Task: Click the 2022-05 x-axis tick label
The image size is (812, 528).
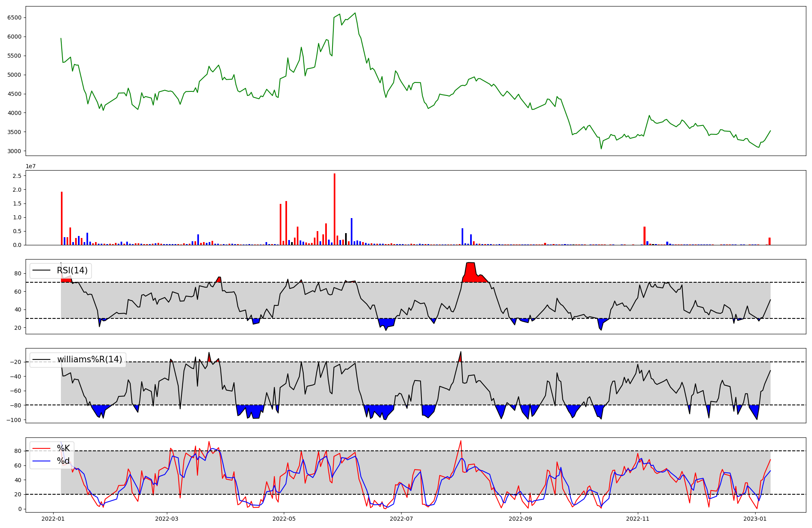Action: click(x=284, y=519)
